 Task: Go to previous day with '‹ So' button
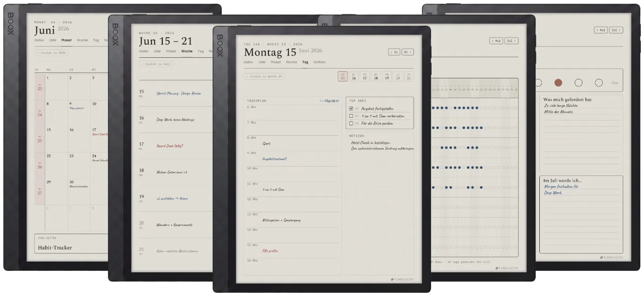coord(394,52)
